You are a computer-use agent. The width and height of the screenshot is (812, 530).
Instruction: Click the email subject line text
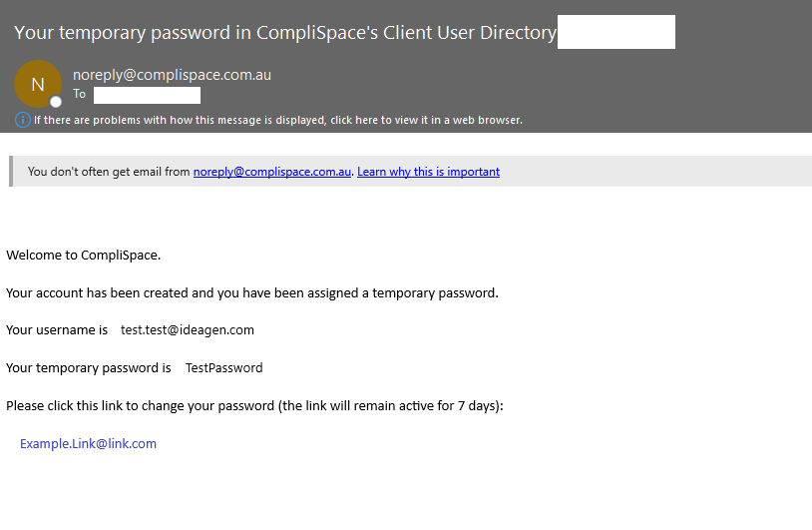tap(285, 32)
